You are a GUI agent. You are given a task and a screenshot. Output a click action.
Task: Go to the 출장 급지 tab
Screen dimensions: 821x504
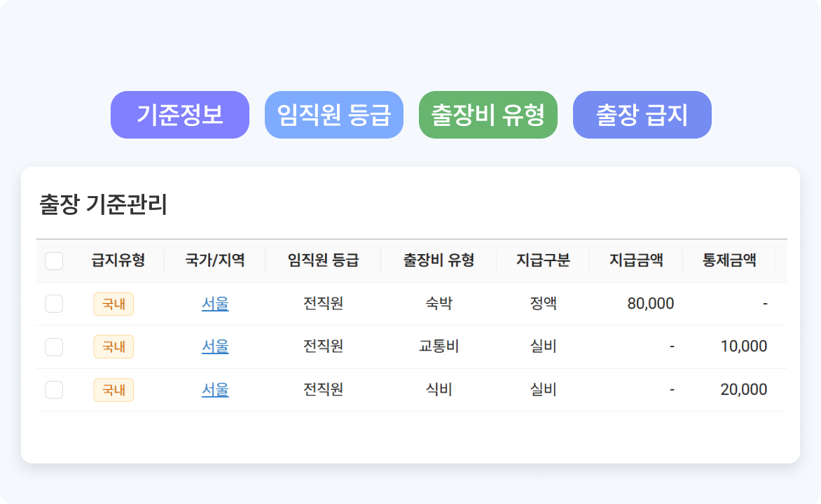tap(642, 115)
